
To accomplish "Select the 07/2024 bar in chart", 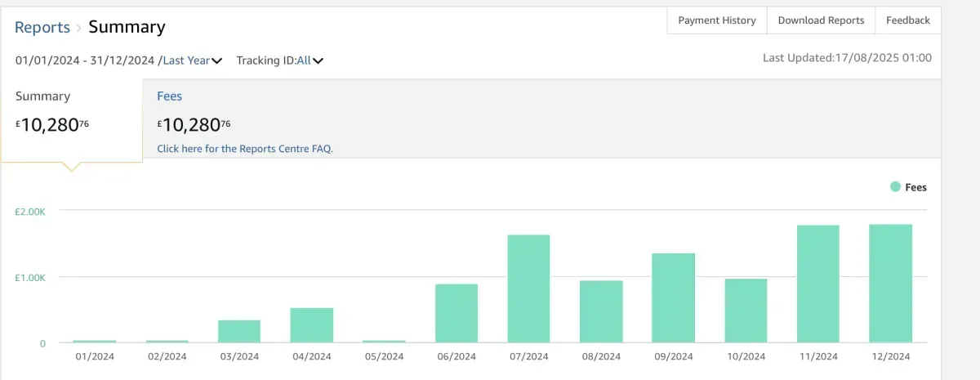I will 528,288.
